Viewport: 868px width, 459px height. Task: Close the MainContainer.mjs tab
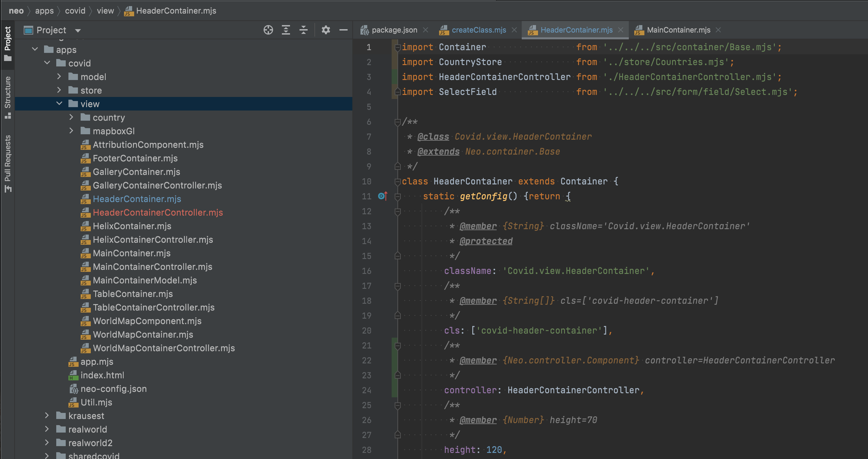point(718,30)
